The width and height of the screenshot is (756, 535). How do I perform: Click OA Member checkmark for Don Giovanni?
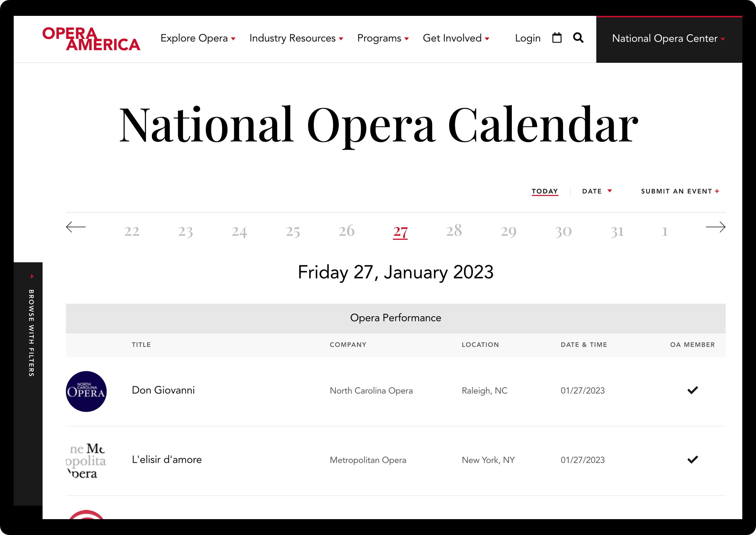(693, 390)
